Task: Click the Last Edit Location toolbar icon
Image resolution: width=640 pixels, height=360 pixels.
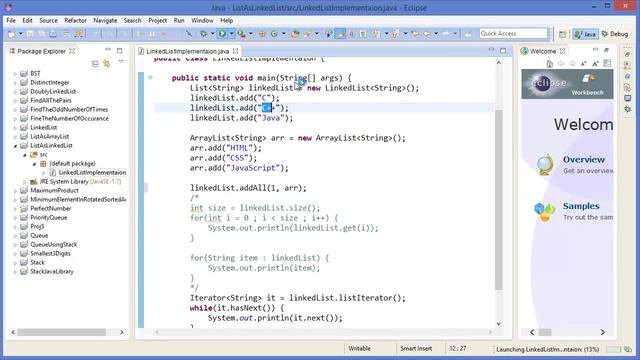Action: coord(415,34)
